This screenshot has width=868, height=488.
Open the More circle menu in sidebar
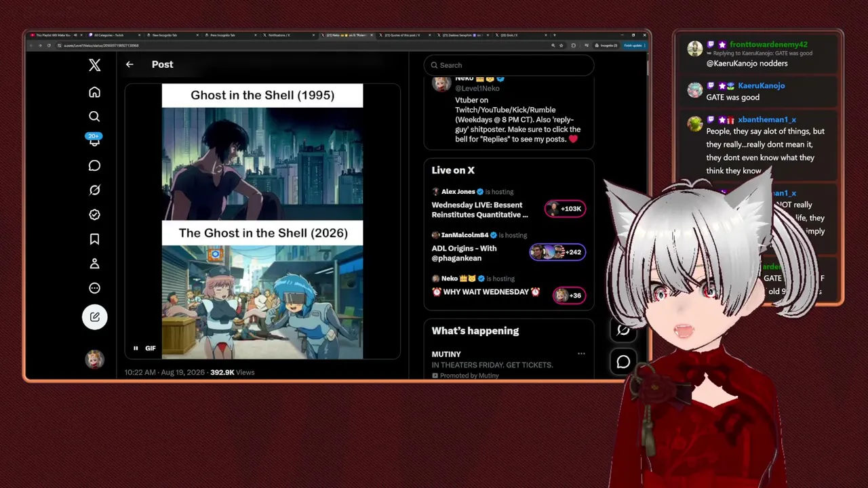(x=94, y=288)
